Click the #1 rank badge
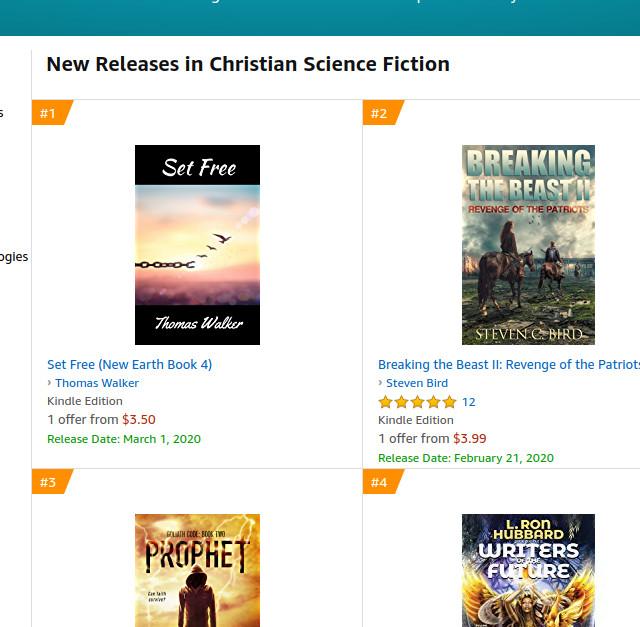This screenshot has width=640, height=627. (50, 113)
